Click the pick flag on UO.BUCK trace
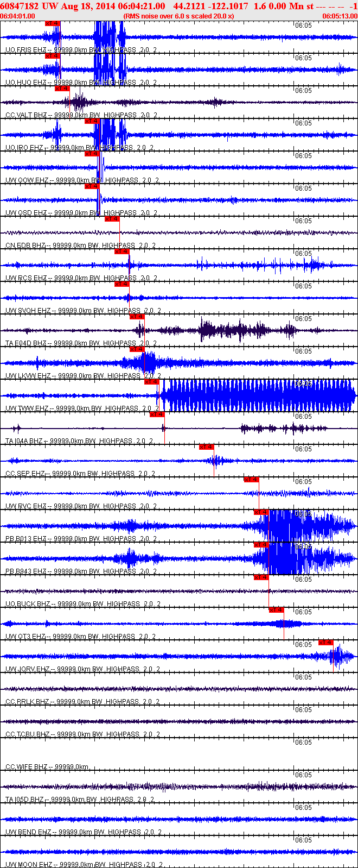358x868 pixels. (261, 577)
